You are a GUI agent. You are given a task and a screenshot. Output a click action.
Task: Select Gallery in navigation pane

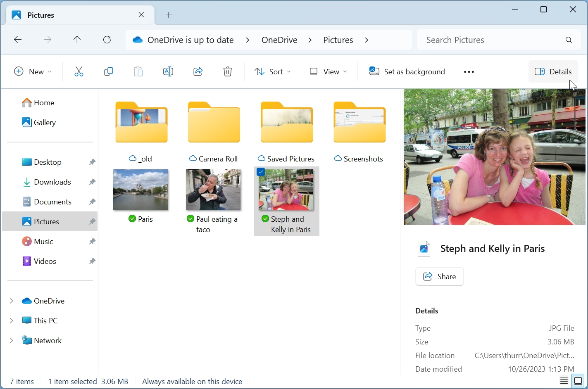tap(44, 123)
